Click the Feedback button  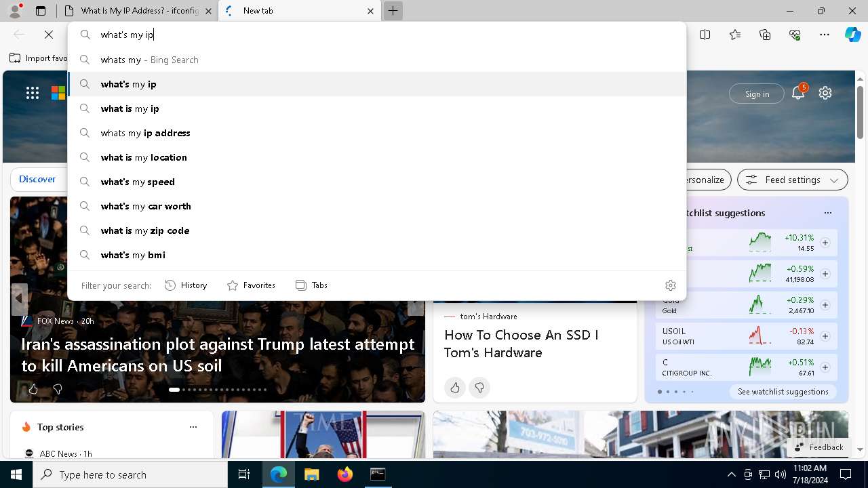tap(818, 447)
